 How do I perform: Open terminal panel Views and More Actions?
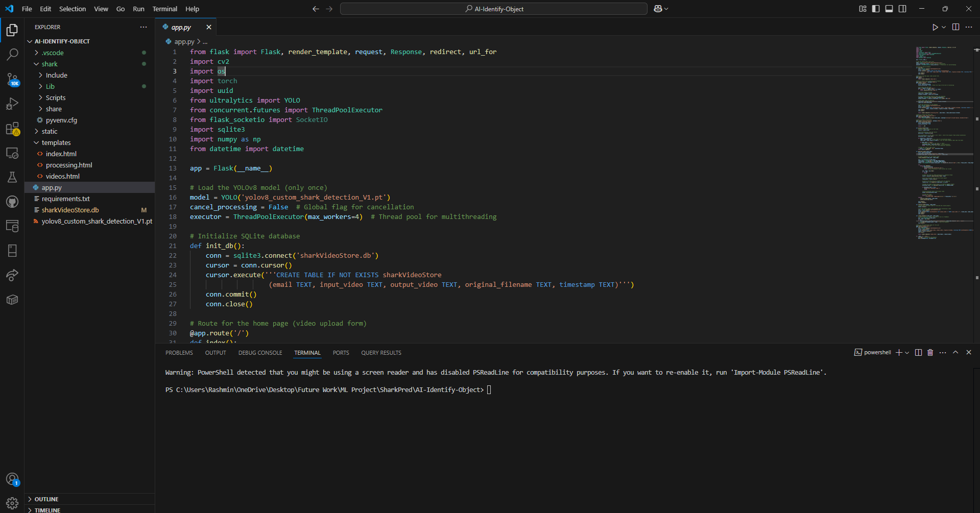point(943,353)
